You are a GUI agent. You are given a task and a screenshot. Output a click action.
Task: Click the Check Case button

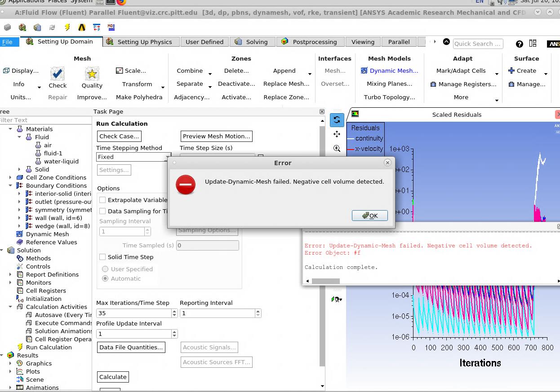(x=119, y=136)
